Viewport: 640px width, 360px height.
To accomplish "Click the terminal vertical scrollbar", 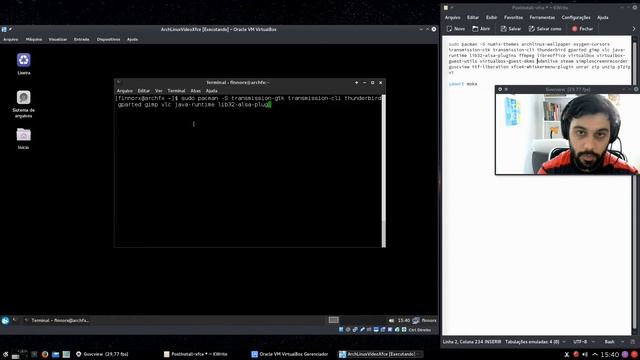I will point(383,171).
